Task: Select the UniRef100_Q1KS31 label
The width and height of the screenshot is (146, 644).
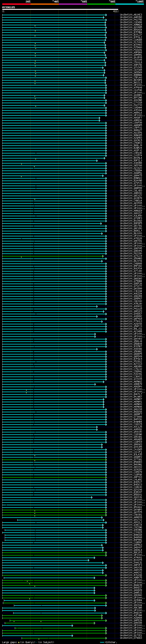Action: pos(131,497)
